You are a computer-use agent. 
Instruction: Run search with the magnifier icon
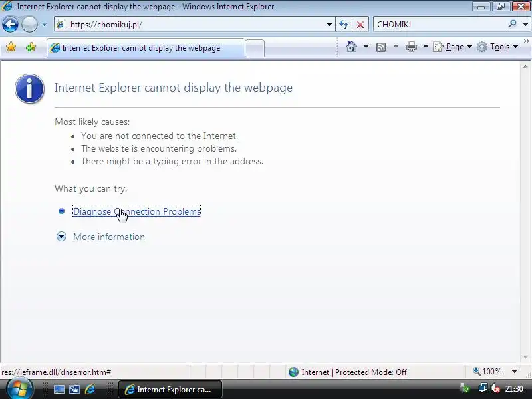tap(512, 24)
